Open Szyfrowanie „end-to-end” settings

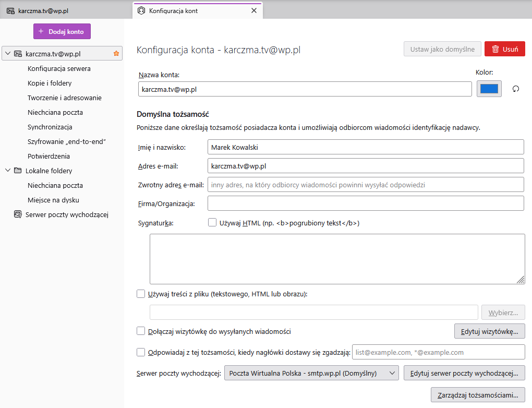tap(67, 141)
